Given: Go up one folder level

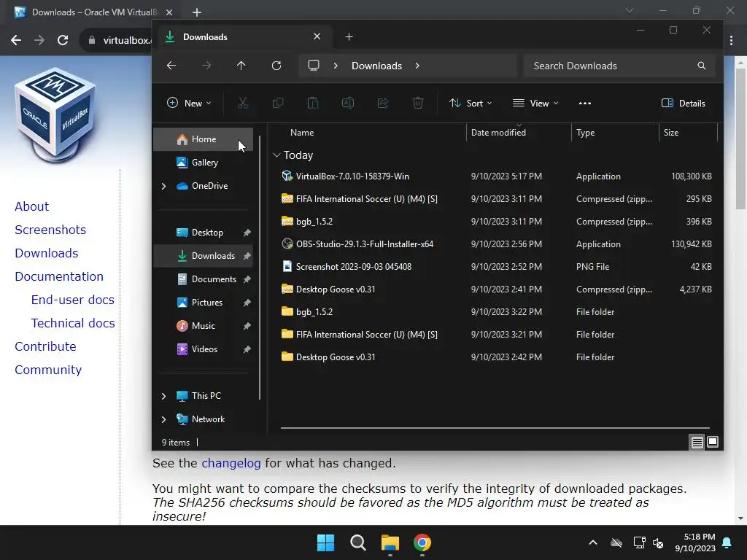Looking at the screenshot, I should [x=241, y=66].
